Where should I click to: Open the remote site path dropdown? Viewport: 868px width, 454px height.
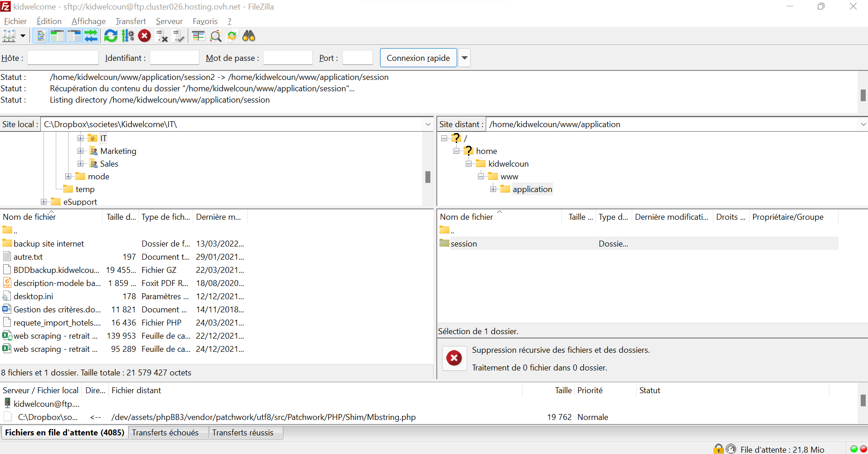[863, 124]
